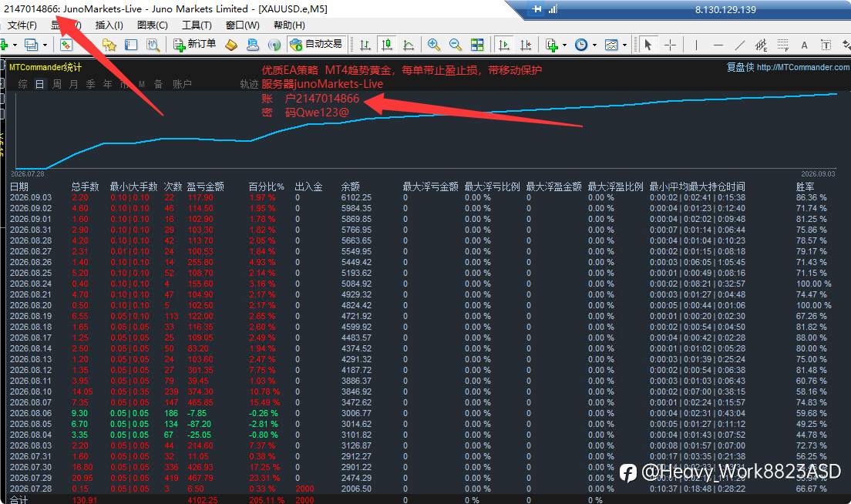Launch MetaEditor with the yellow book icon
This screenshot has height=504, width=851.
pyautogui.click(x=231, y=45)
